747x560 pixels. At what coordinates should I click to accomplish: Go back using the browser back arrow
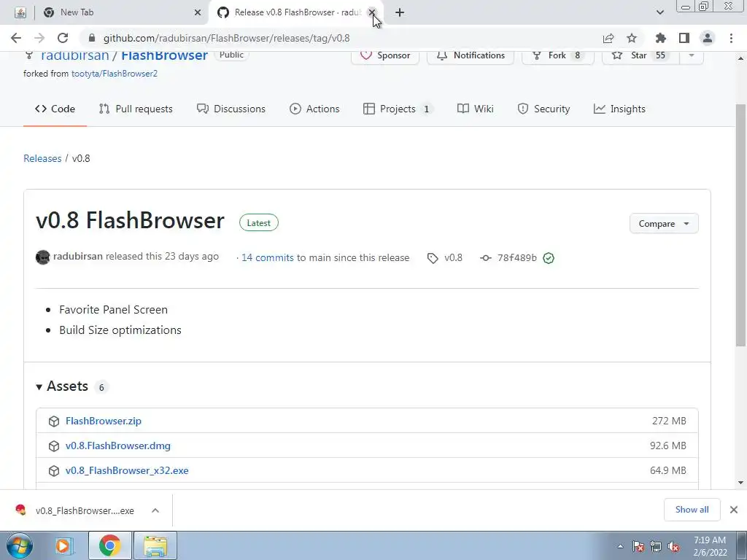(16, 38)
